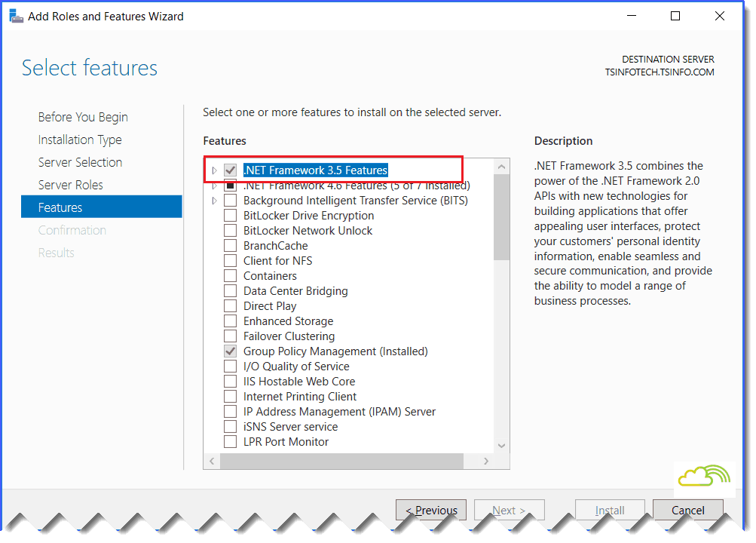The image size is (756, 543).
Task: Go to the Before You Begin step
Action: pyautogui.click(x=82, y=116)
